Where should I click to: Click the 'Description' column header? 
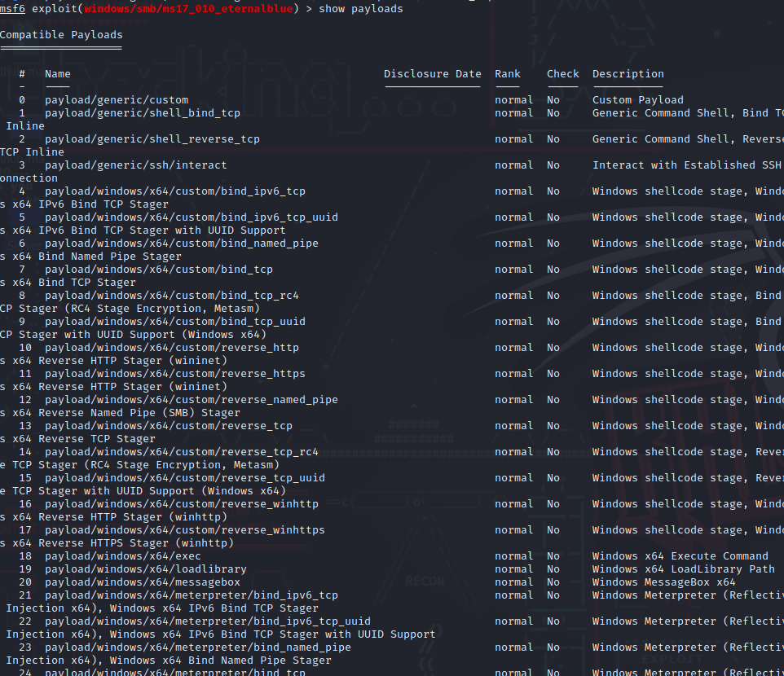pyautogui.click(x=628, y=74)
